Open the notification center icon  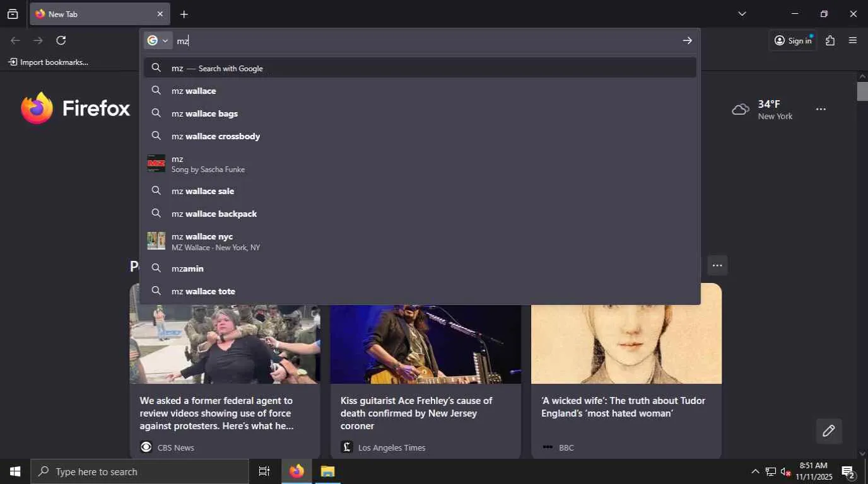tap(849, 471)
